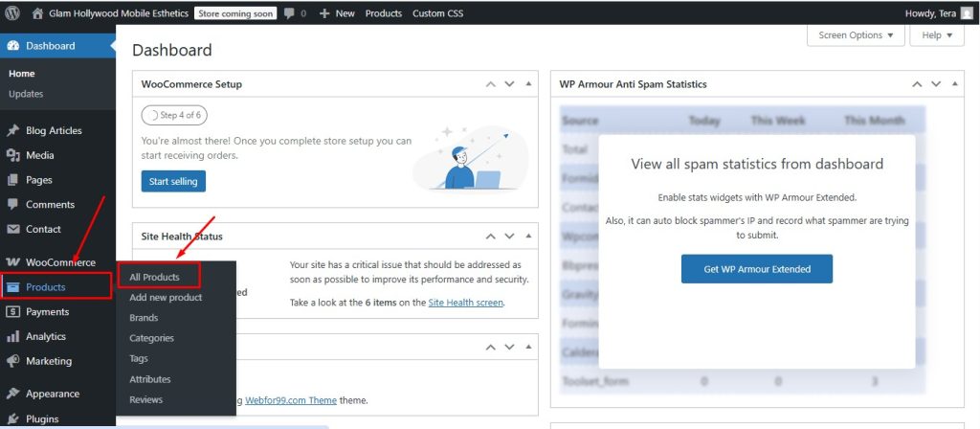Expand the Help dropdown
The image size is (980, 429).
click(x=937, y=35)
